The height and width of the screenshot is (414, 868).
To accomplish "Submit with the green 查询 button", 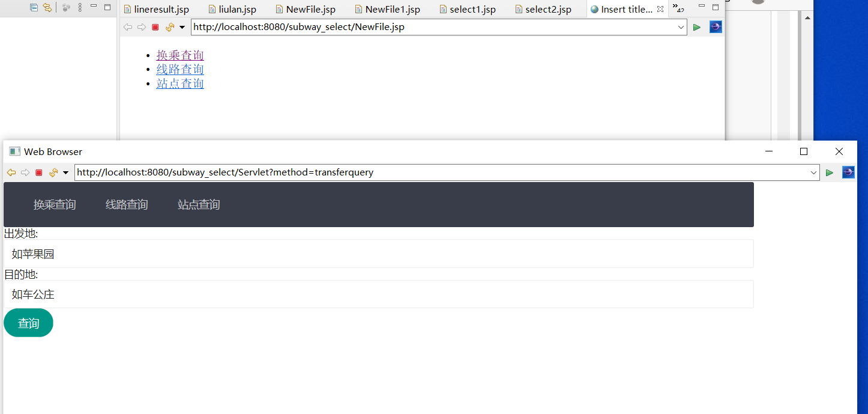I will coord(28,323).
